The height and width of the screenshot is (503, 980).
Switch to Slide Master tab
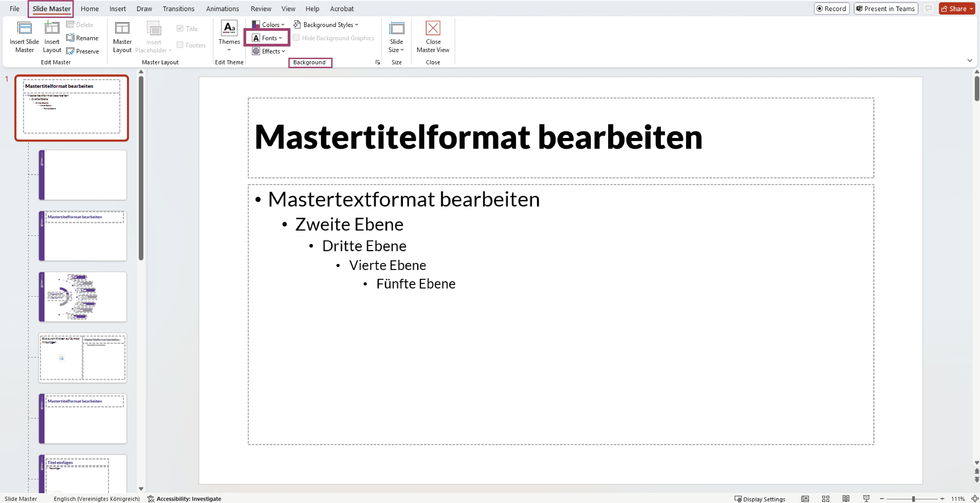pos(51,9)
